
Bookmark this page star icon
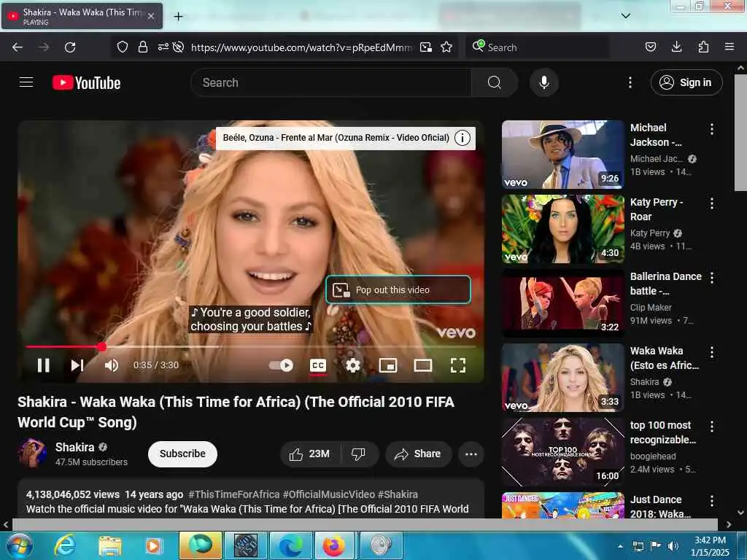(x=446, y=47)
